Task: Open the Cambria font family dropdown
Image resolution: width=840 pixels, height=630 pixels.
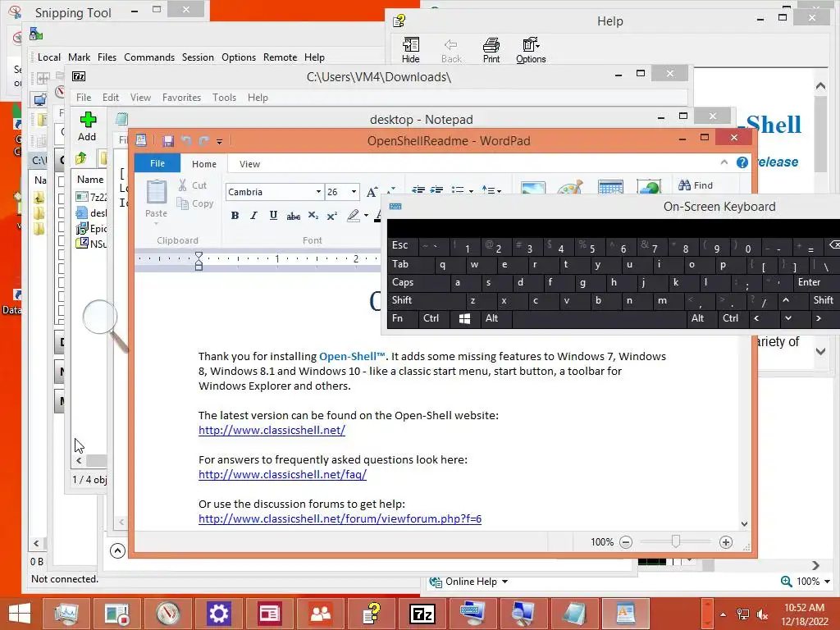Action: click(318, 192)
